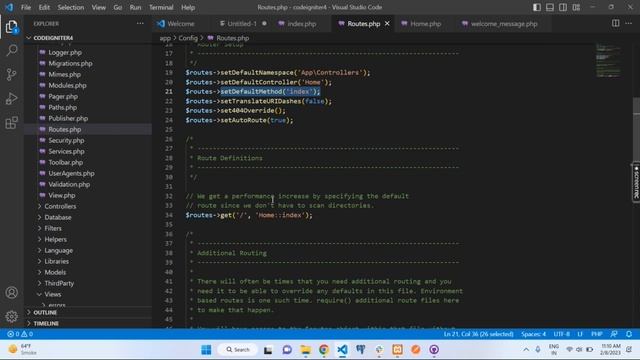Open editor more actions ellipsis
Image resolution: width=640 pixels, height=360 pixels.
[x=629, y=24]
